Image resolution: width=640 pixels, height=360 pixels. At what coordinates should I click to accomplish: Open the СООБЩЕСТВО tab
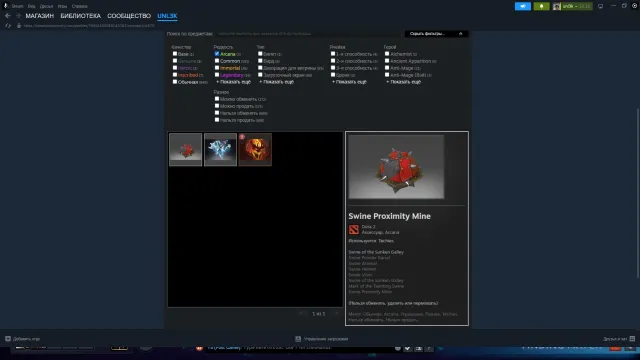[129, 16]
